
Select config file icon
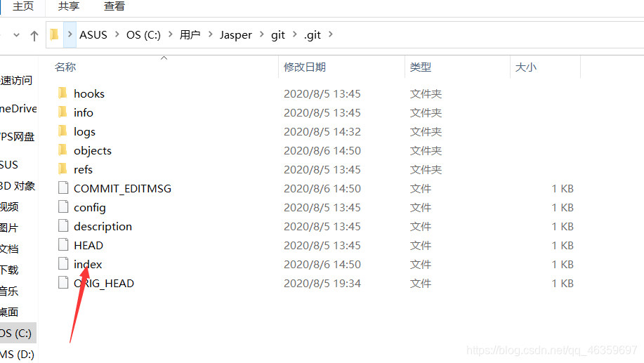pyautogui.click(x=63, y=206)
